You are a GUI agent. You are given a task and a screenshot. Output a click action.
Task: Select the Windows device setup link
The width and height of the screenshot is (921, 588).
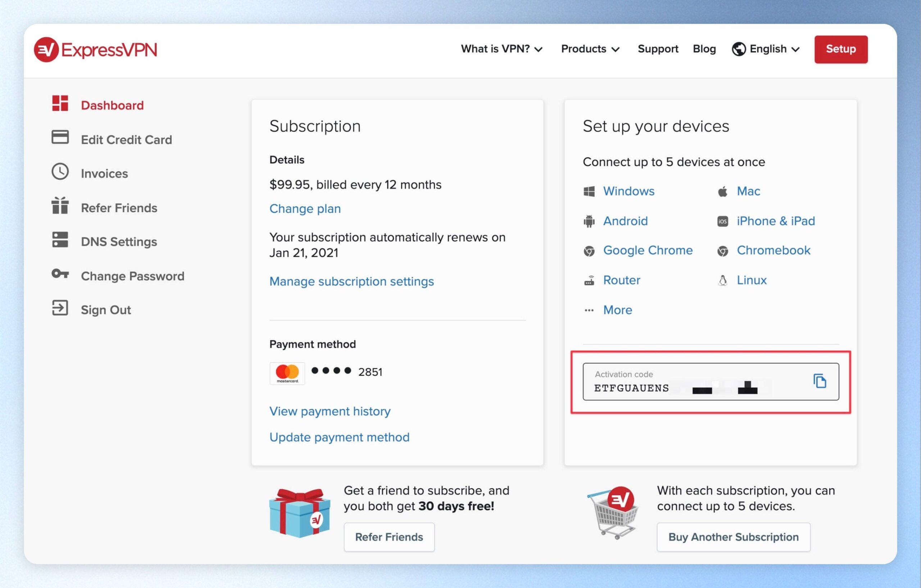pyautogui.click(x=629, y=191)
